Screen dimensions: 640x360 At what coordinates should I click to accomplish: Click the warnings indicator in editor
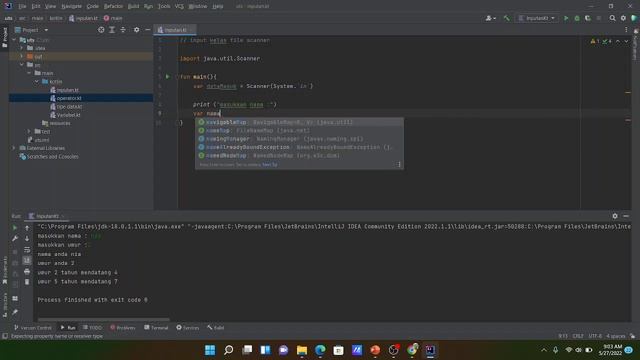pos(600,41)
